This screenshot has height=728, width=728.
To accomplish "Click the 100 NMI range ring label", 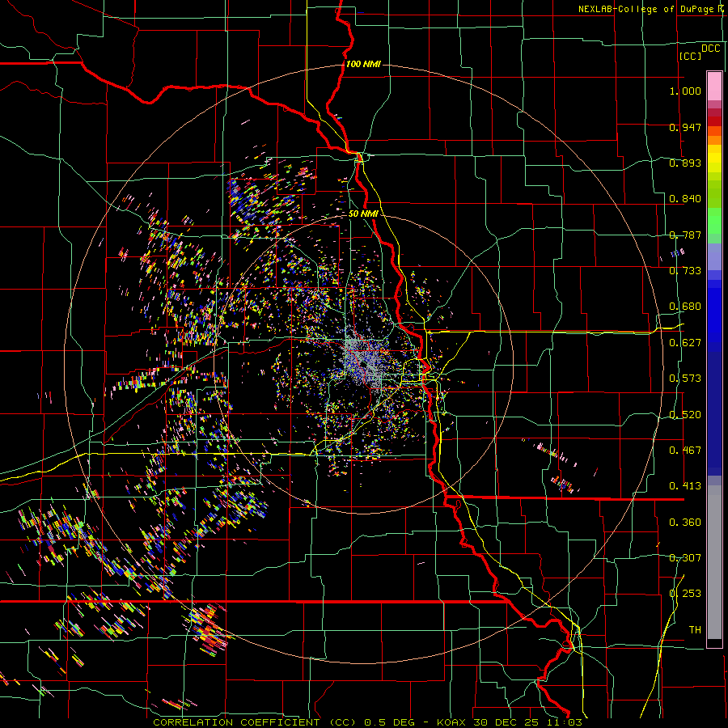I will pos(363,64).
